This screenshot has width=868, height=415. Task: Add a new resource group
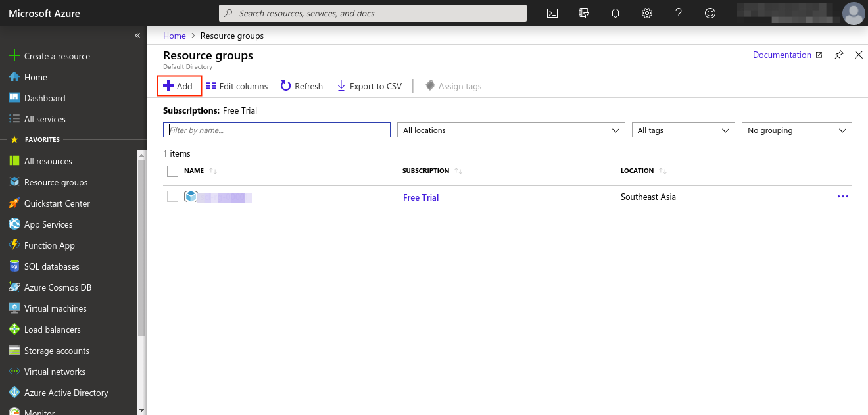click(x=178, y=86)
